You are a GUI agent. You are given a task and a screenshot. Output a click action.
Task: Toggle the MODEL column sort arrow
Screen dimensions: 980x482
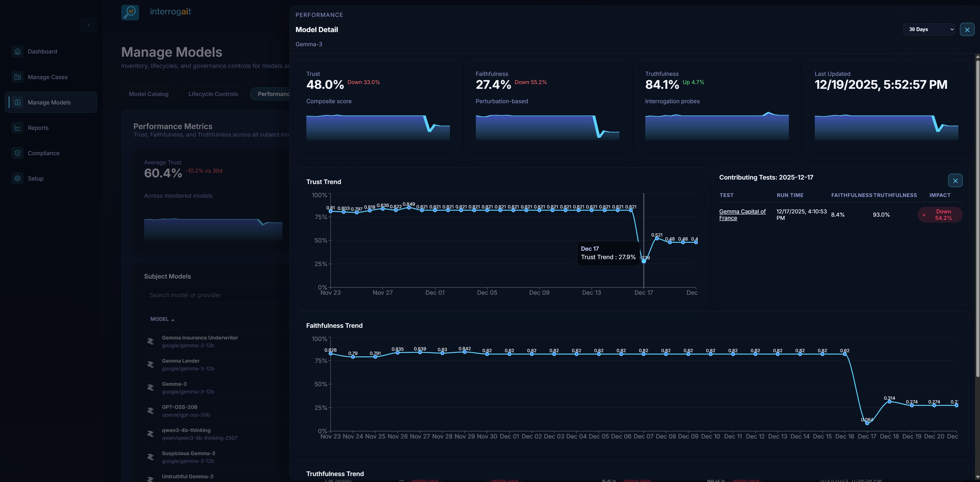(x=173, y=319)
